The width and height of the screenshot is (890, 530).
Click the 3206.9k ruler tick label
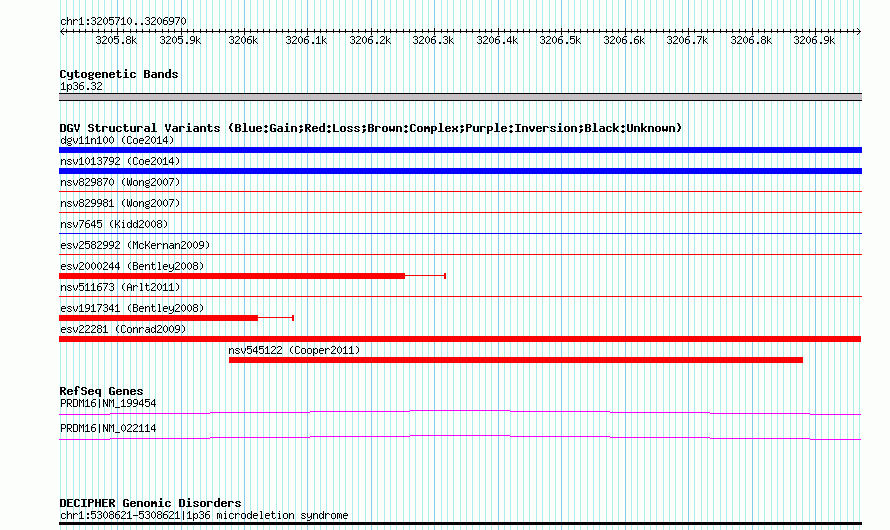click(x=814, y=40)
